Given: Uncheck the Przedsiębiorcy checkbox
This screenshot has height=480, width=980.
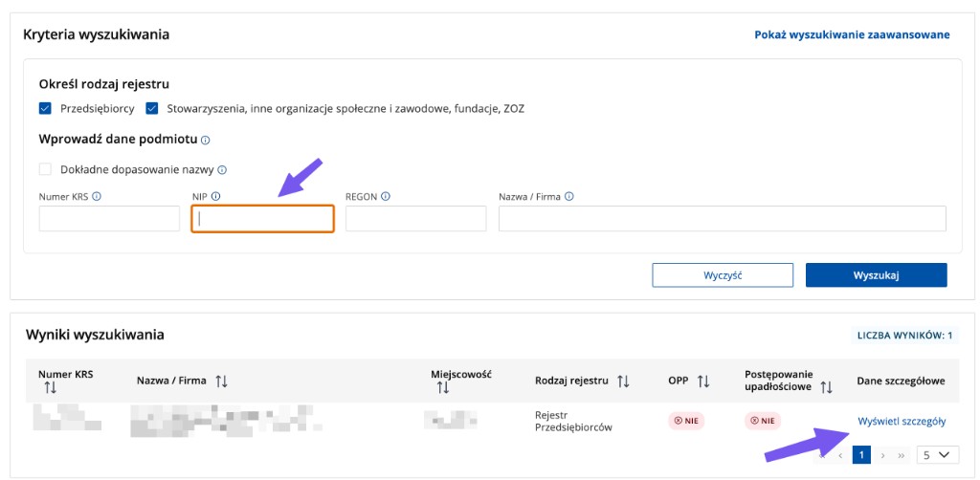Looking at the screenshot, I should pyautogui.click(x=45, y=109).
